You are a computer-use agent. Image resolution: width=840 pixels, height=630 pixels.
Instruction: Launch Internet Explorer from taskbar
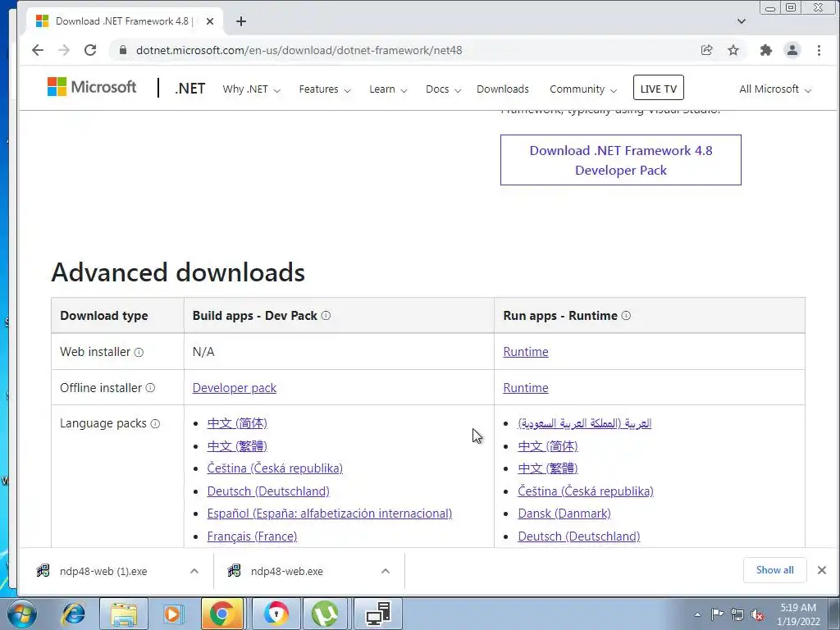click(x=73, y=614)
